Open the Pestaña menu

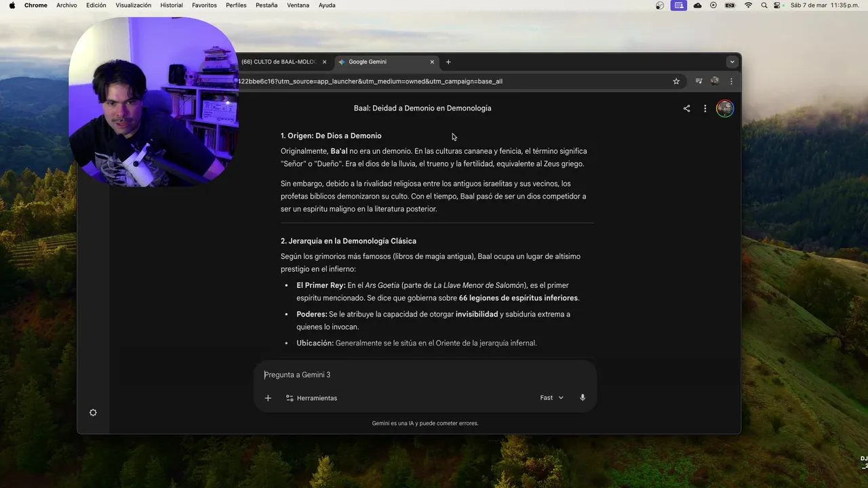click(267, 5)
